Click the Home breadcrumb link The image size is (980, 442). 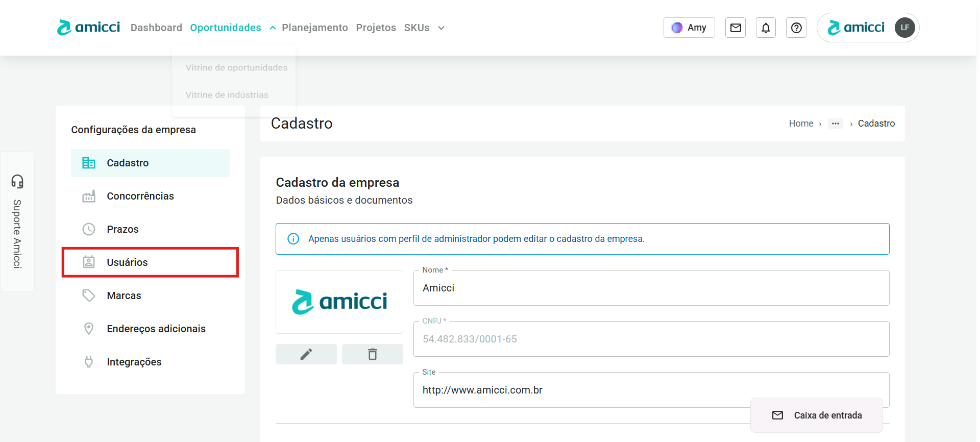pos(801,124)
